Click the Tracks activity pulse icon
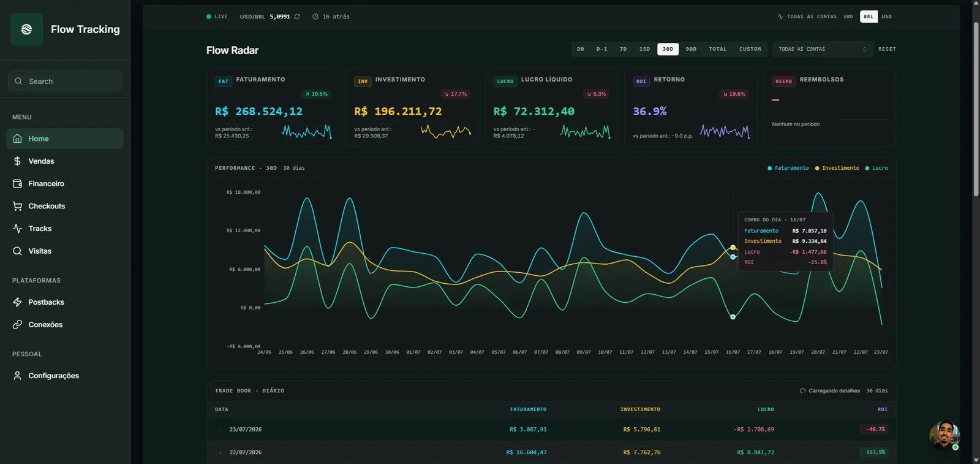This screenshot has width=980, height=464. click(17, 229)
